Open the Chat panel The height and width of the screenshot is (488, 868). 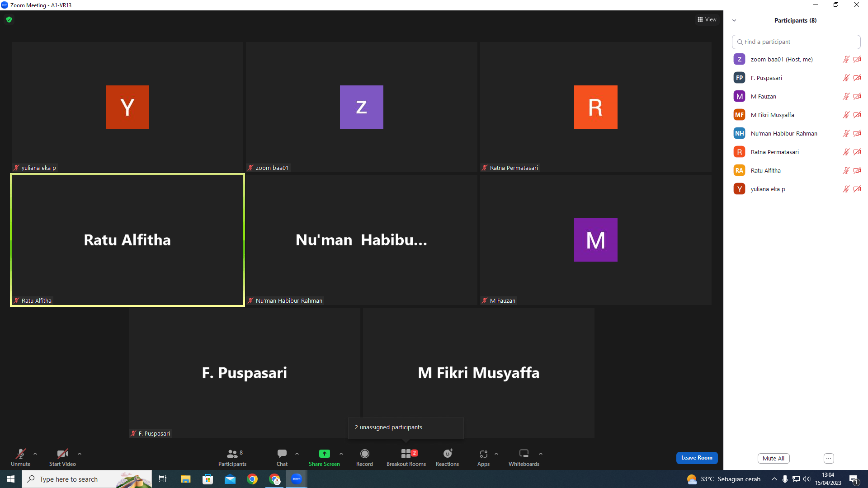tap(282, 457)
